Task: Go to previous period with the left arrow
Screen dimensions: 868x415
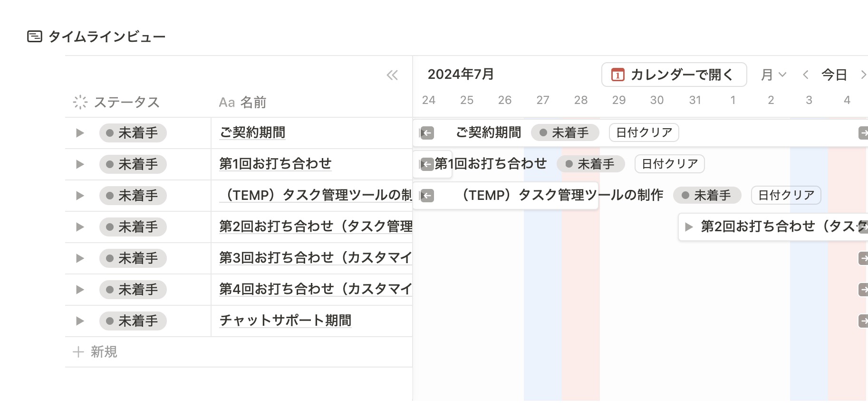Action: [x=805, y=75]
